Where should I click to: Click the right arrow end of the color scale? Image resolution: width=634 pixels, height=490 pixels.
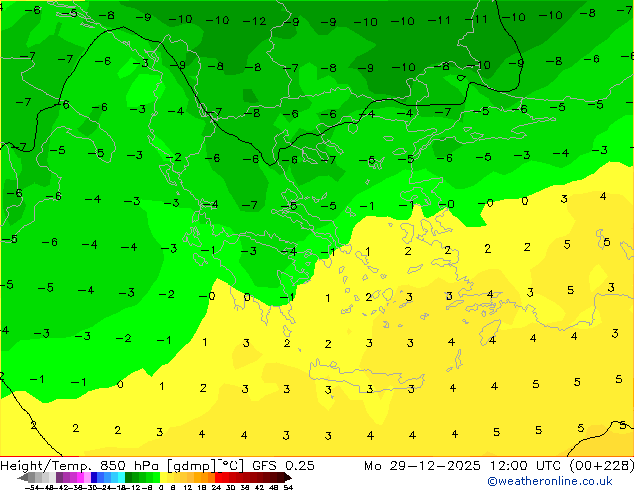coord(288,477)
